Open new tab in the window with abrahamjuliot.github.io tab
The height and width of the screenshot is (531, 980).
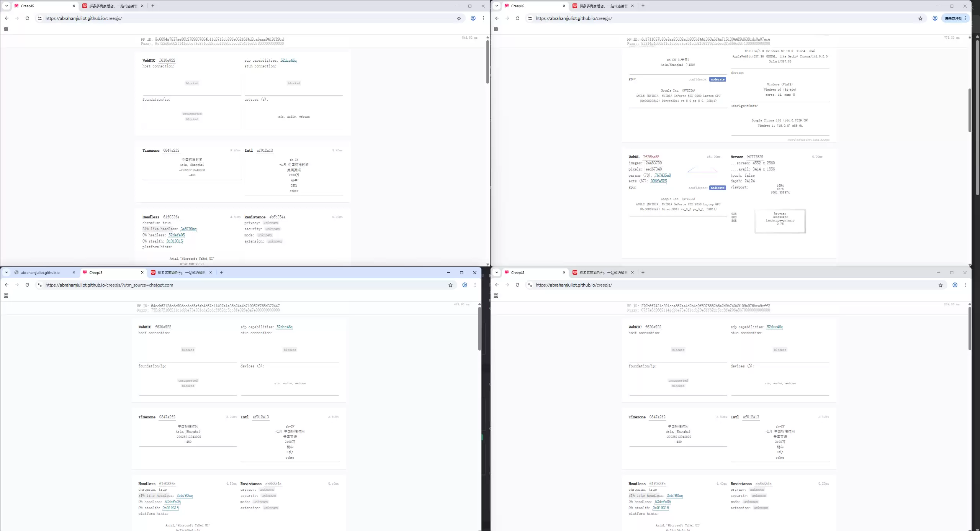click(x=221, y=273)
